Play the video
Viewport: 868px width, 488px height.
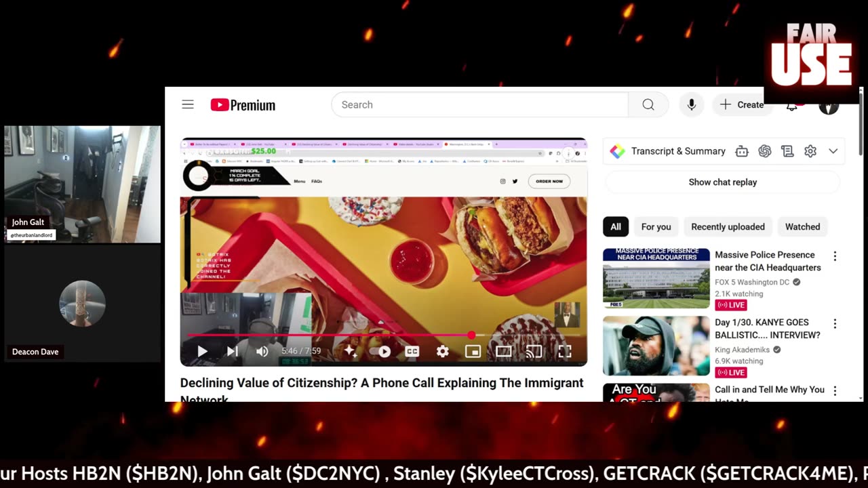[202, 351]
